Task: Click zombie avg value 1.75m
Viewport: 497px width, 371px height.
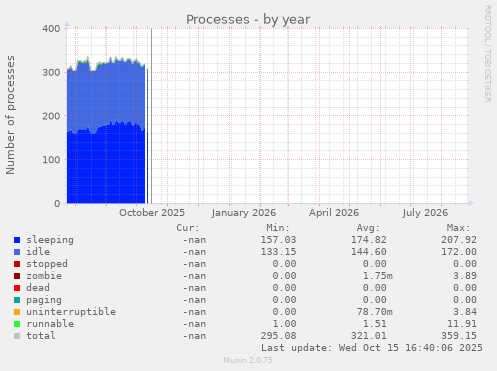Action: tap(378, 276)
